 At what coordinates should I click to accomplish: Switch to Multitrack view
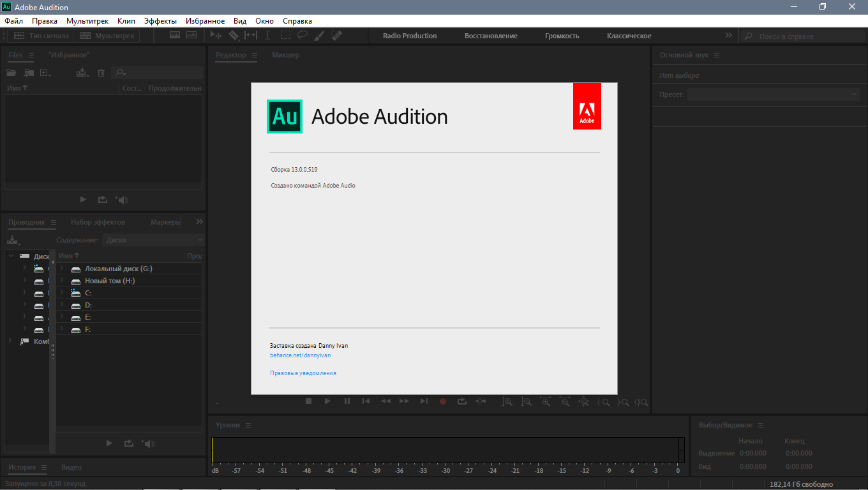pos(107,36)
